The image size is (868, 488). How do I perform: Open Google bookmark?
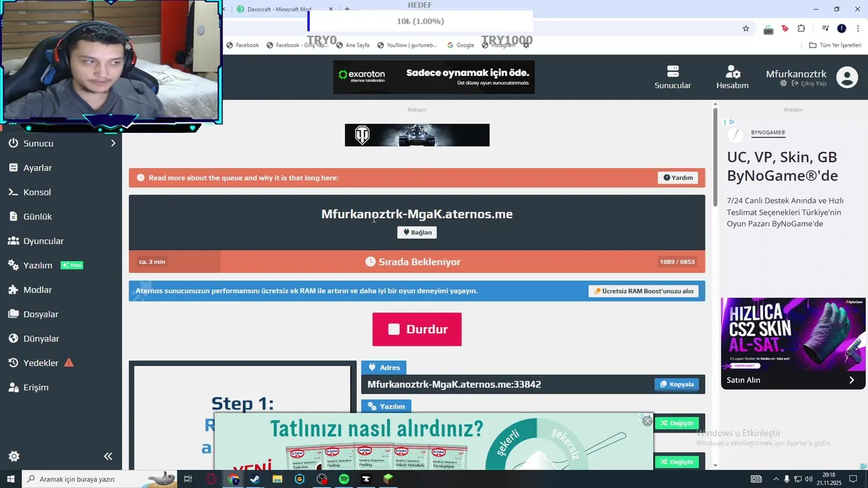(460, 45)
